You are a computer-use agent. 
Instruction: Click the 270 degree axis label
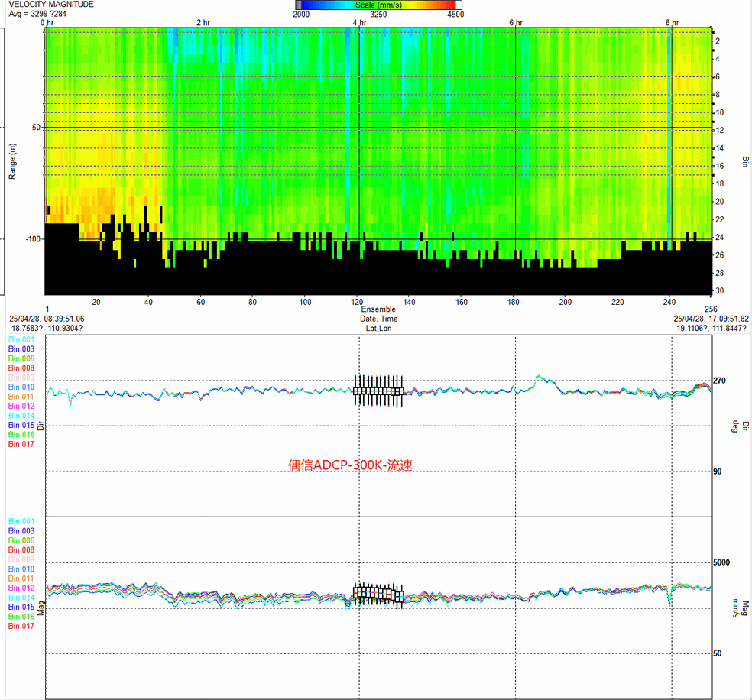718,381
